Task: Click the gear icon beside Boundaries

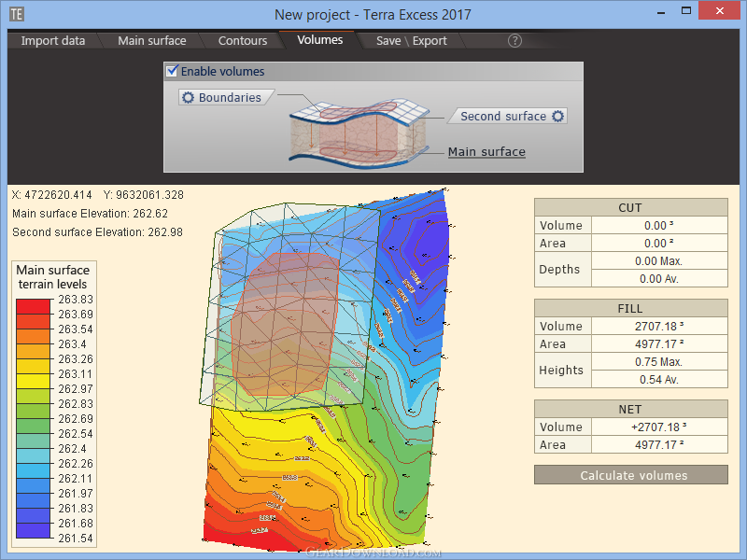Action: coord(189,98)
